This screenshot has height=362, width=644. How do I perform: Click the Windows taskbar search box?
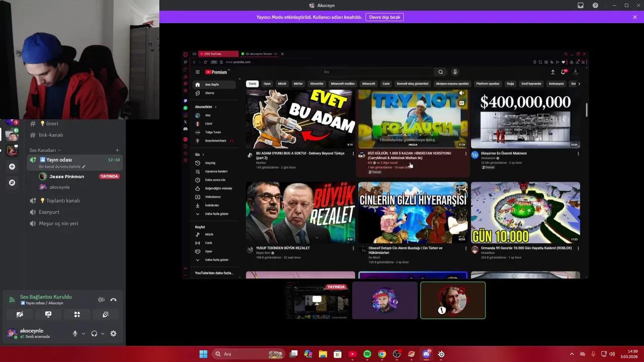[x=249, y=354]
